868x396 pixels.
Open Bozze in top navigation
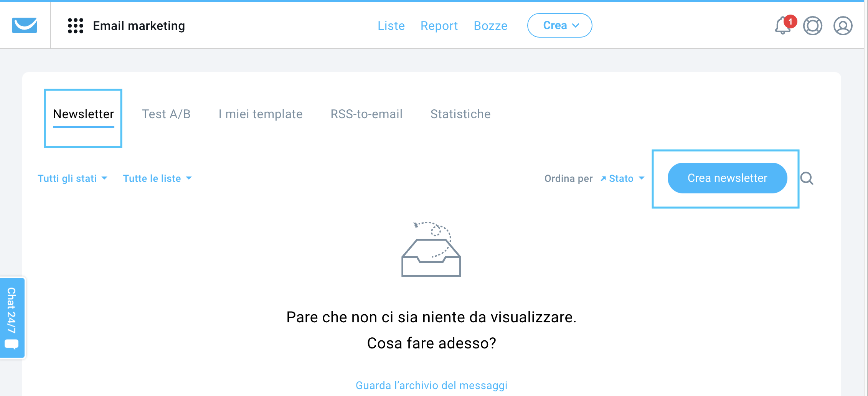click(490, 26)
